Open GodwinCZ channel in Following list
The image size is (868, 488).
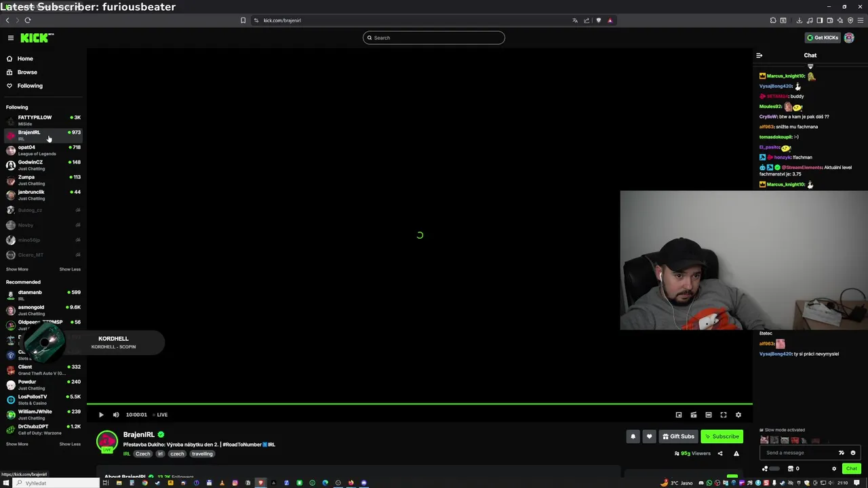point(43,165)
